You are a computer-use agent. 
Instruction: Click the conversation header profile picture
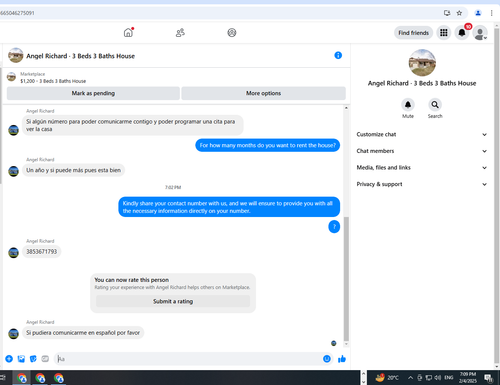[15, 55]
